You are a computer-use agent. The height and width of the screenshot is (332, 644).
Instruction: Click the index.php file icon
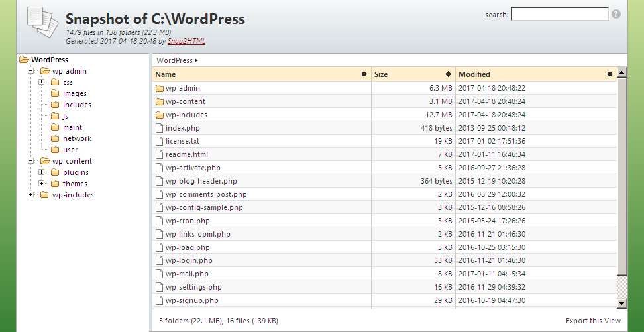tap(160, 128)
